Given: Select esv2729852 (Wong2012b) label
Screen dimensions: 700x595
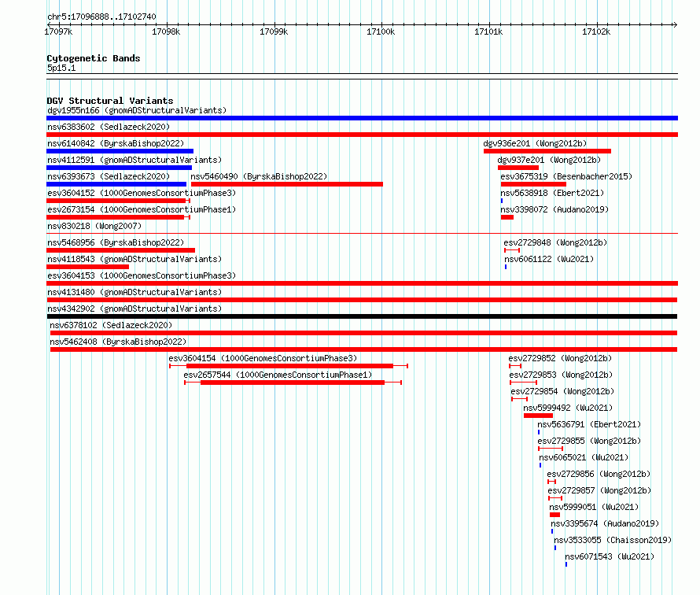Looking at the screenshot, I should tap(560, 358).
